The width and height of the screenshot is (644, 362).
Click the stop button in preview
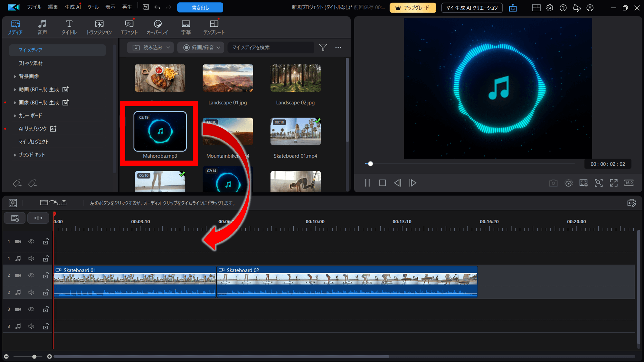coord(382,183)
